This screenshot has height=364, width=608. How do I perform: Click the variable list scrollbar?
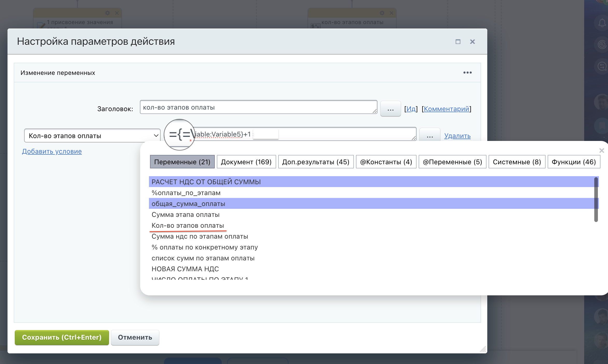pos(596,199)
